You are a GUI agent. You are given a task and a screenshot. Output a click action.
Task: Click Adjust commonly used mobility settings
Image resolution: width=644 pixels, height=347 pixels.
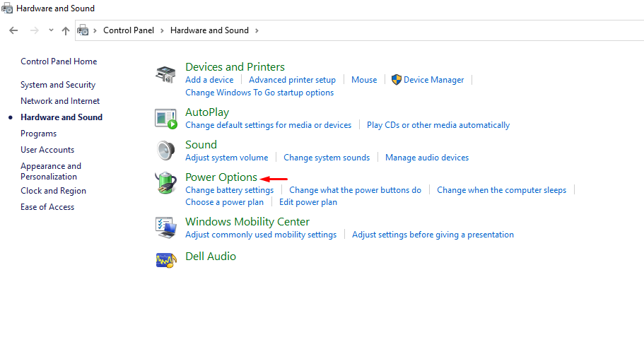tap(261, 235)
